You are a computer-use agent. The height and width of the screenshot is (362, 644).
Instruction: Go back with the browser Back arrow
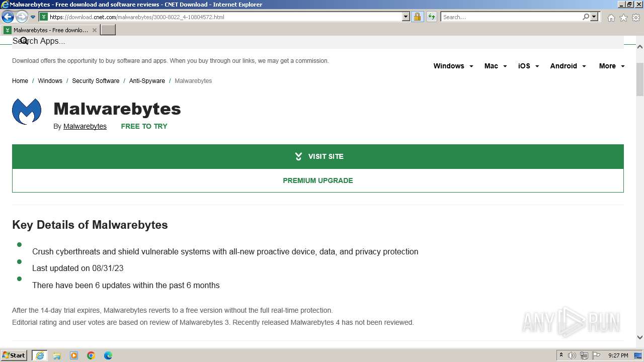click(8, 17)
